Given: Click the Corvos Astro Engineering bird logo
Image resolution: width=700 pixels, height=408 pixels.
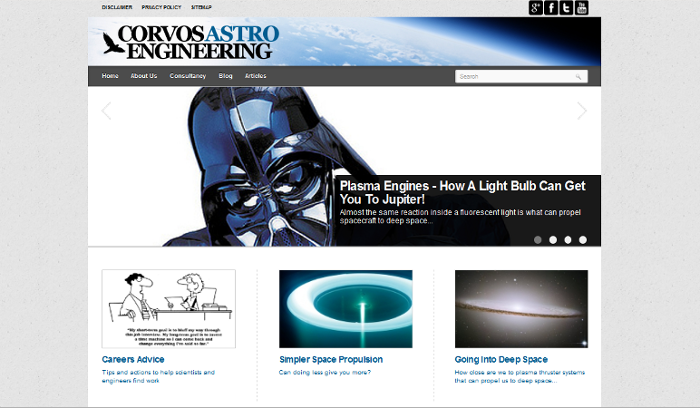Looking at the screenshot, I should [x=113, y=43].
